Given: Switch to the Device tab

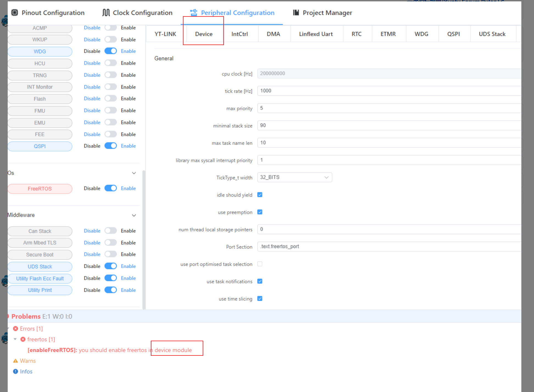Looking at the screenshot, I should pyautogui.click(x=204, y=34).
